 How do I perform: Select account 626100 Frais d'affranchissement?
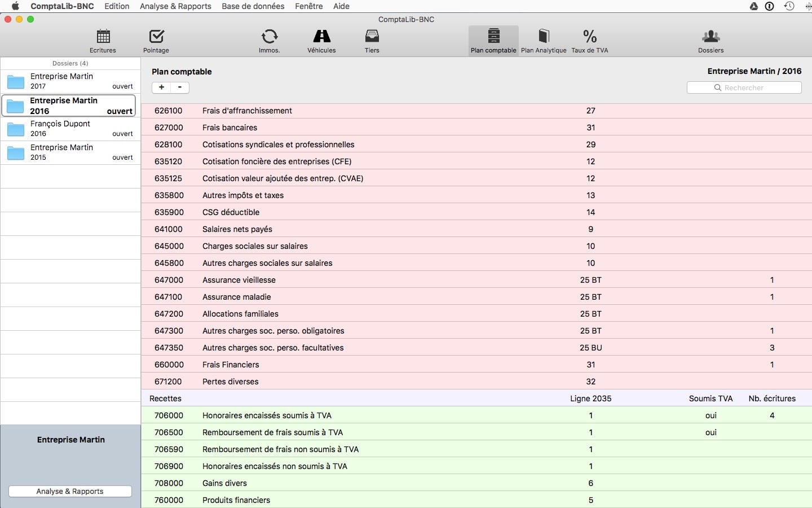[476, 111]
